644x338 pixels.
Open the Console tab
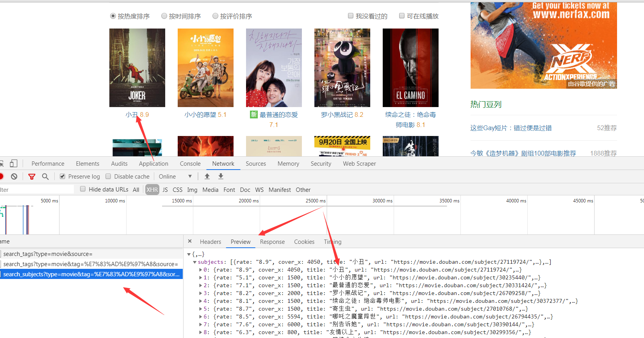190,164
